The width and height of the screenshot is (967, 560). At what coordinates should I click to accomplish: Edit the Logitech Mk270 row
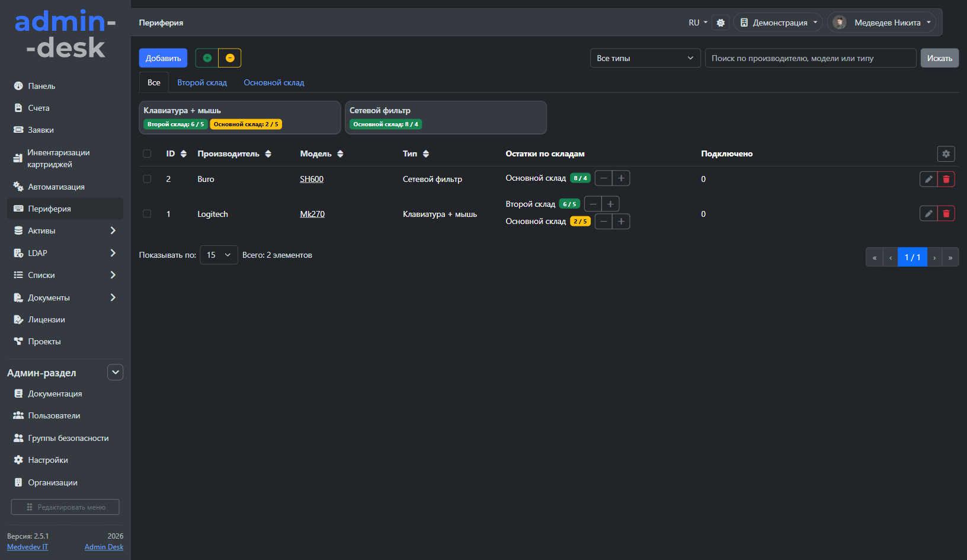tap(928, 213)
